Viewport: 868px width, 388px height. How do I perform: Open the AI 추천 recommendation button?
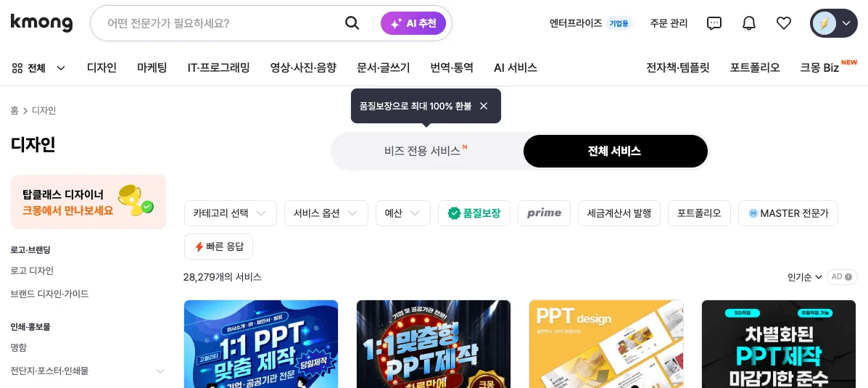(413, 23)
